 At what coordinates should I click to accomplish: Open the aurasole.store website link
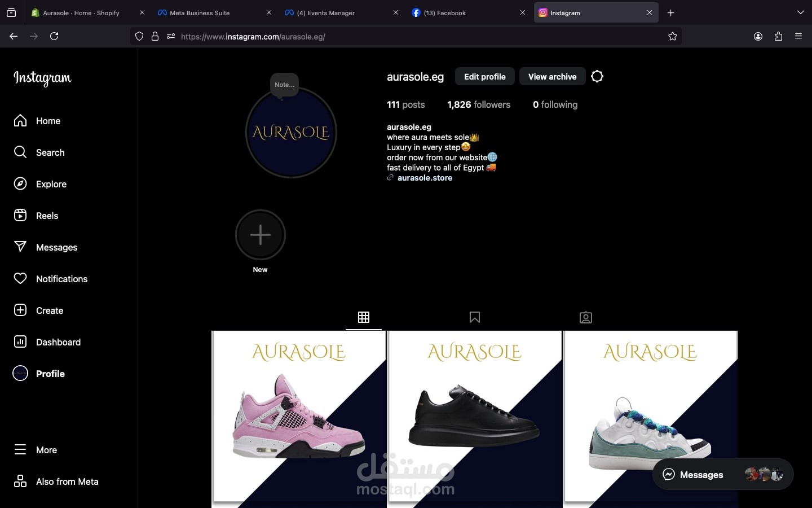click(425, 178)
